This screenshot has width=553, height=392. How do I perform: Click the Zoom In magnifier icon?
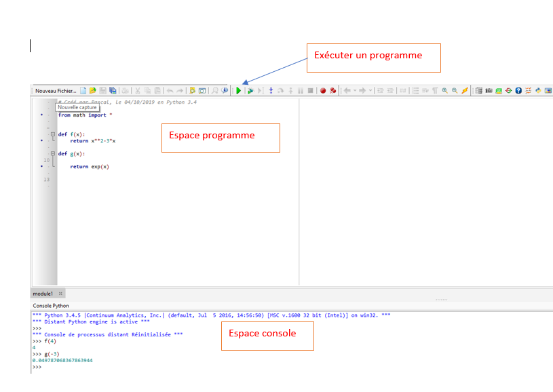click(x=445, y=91)
